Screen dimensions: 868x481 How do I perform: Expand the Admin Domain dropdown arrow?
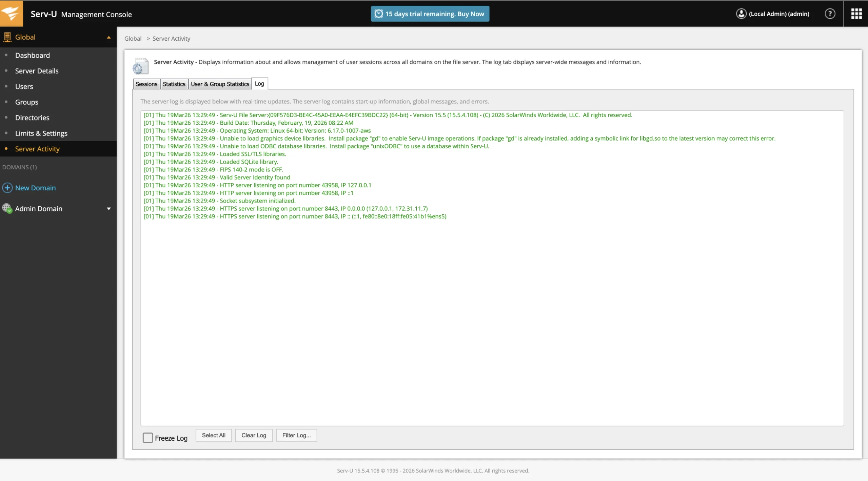pos(109,209)
